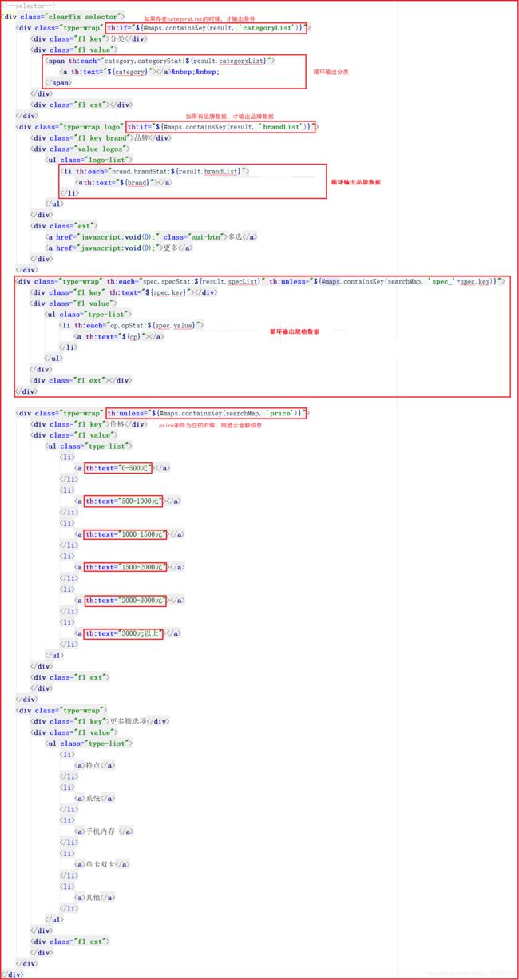Click the th:text="1000-1500元" attribute

(x=126, y=534)
